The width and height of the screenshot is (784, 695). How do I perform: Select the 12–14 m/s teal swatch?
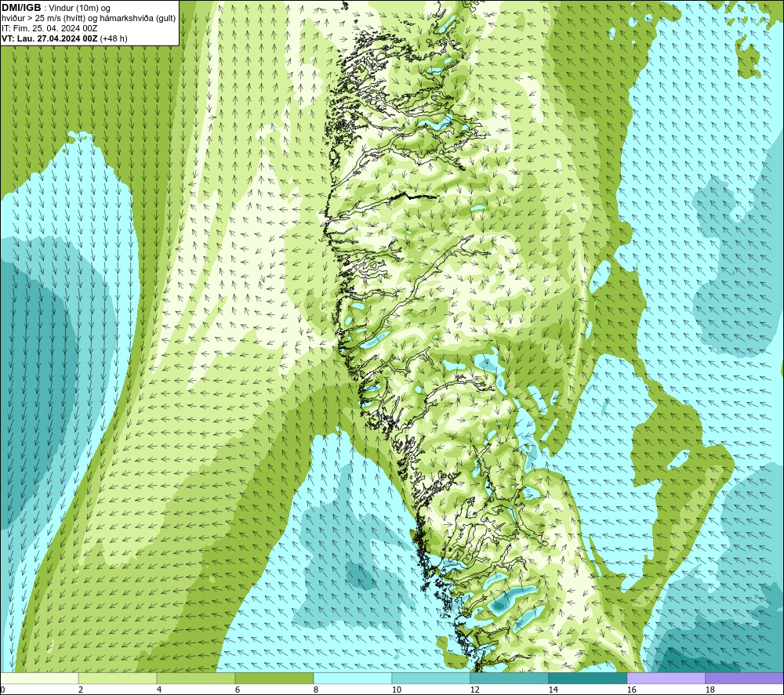(509, 678)
